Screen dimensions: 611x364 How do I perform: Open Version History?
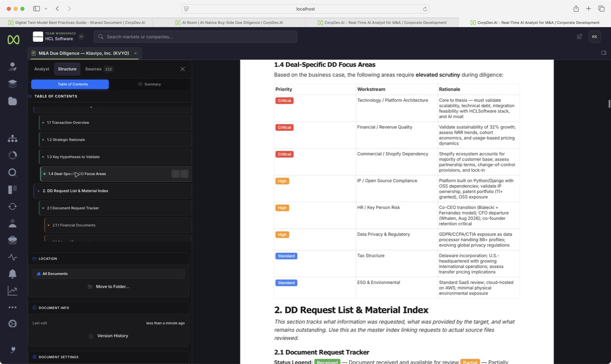[109, 336]
